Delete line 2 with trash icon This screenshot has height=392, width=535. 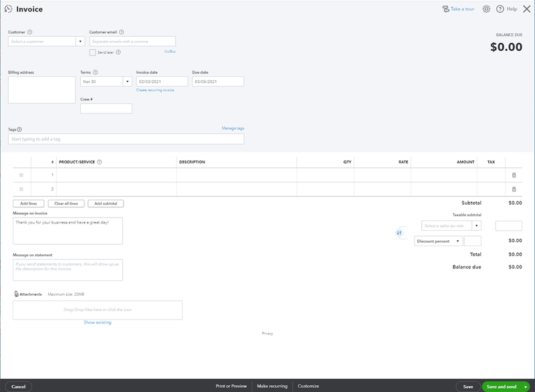[x=514, y=189]
